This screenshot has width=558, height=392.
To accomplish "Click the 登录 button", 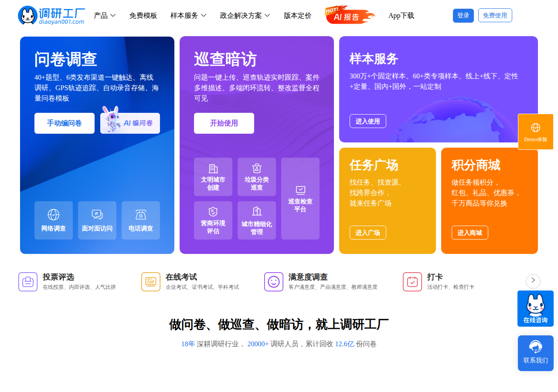I will (x=463, y=16).
